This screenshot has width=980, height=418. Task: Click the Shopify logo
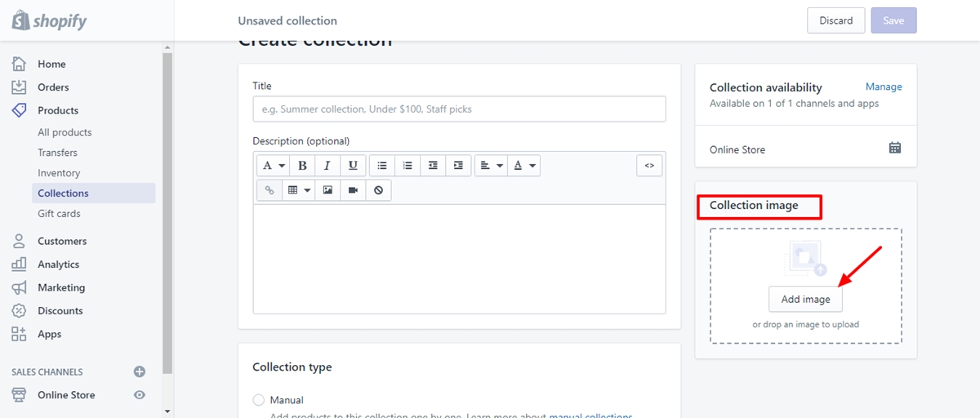click(49, 20)
